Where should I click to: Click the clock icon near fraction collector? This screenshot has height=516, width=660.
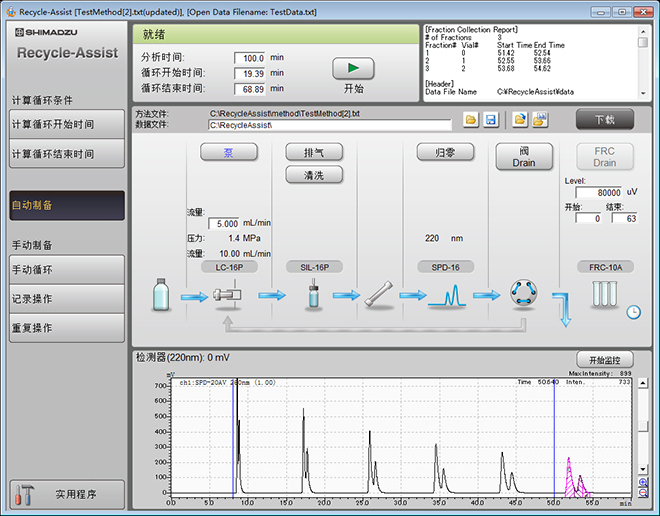pyautogui.click(x=633, y=312)
